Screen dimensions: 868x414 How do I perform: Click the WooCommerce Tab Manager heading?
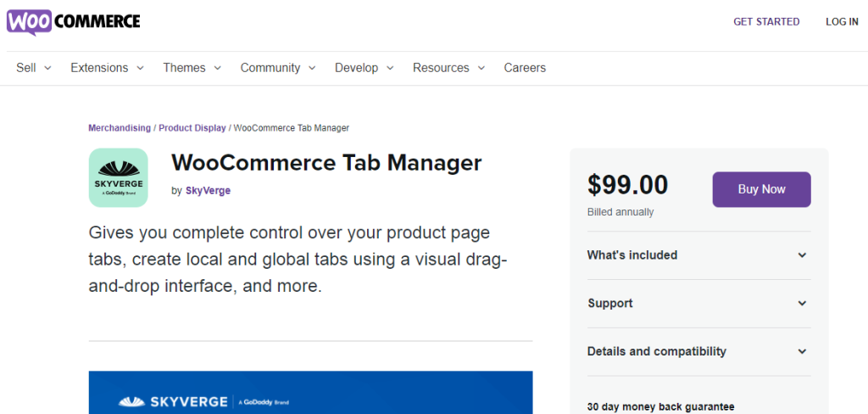326,163
